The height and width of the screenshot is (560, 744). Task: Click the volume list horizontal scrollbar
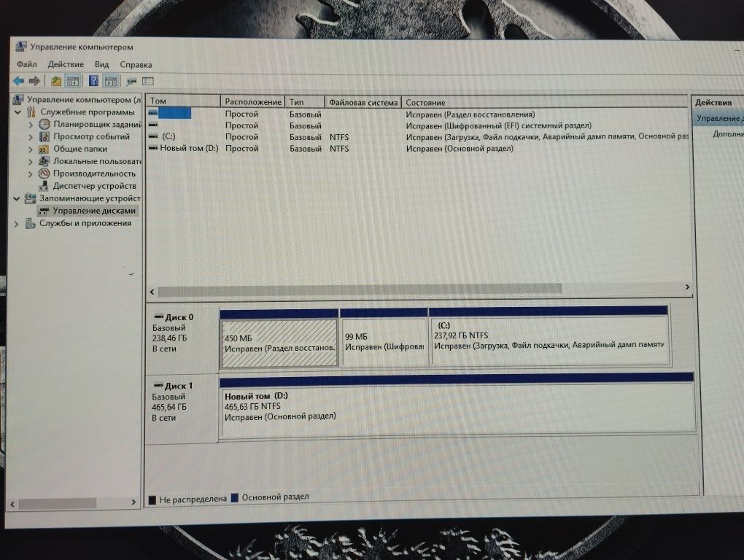pyautogui.click(x=419, y=289)
